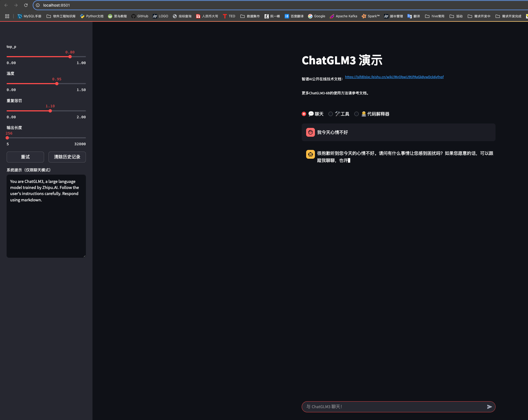
Task: Adjust the 输出长度 slider handle
Action: click(x=7, y=138)
